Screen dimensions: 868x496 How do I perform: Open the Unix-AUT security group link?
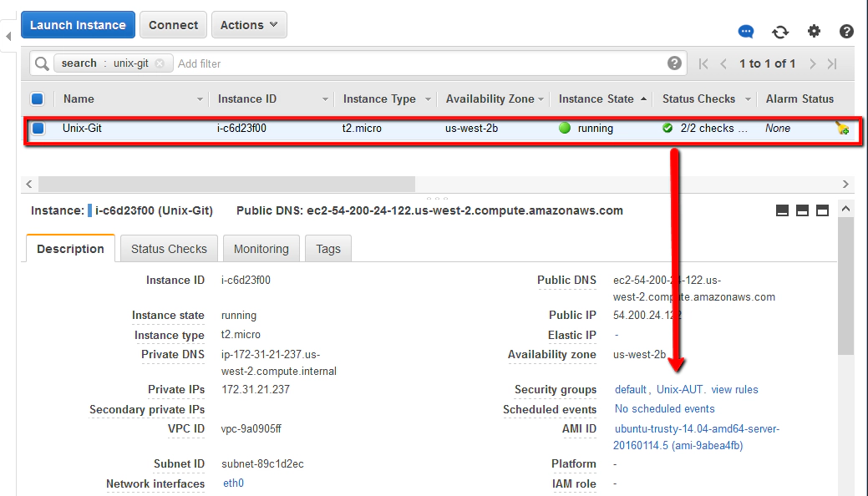point(680,390)
